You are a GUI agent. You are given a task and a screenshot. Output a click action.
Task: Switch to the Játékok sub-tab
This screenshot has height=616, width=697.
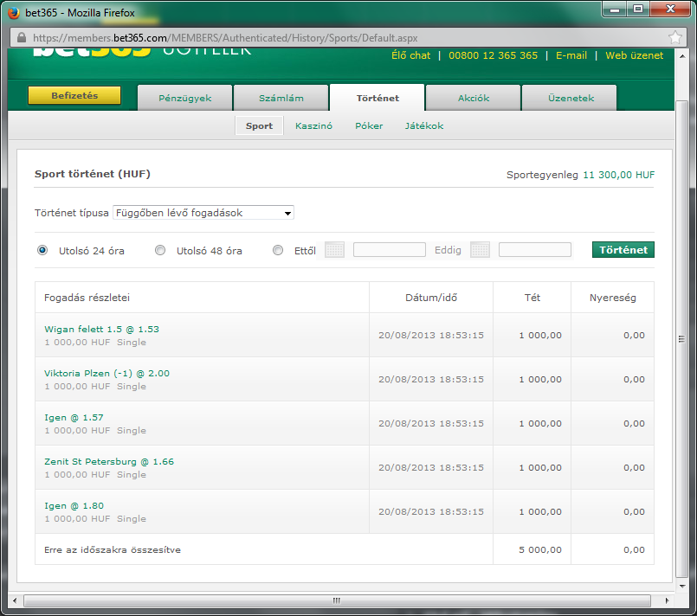click(x=424, y=125)
